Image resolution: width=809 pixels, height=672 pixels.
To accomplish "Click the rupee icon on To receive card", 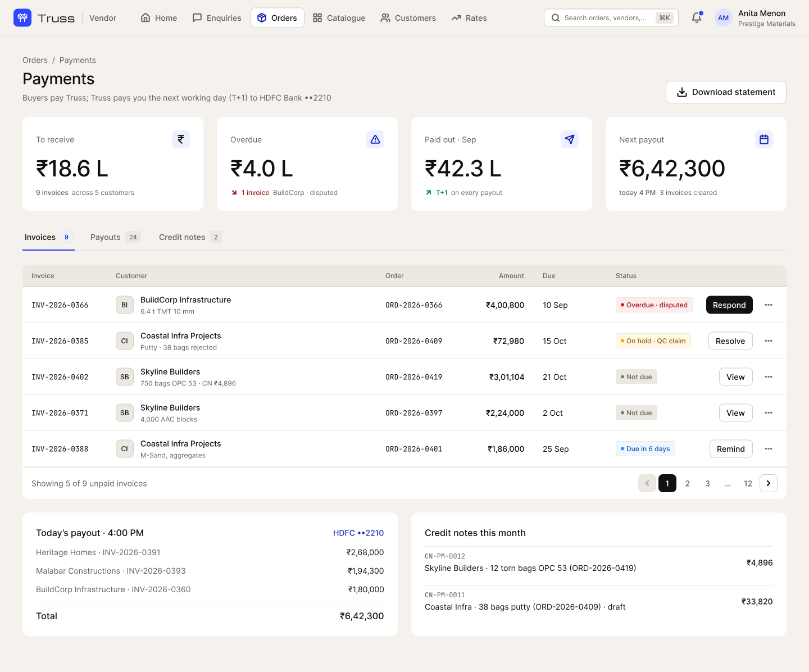I will point(181,139).
